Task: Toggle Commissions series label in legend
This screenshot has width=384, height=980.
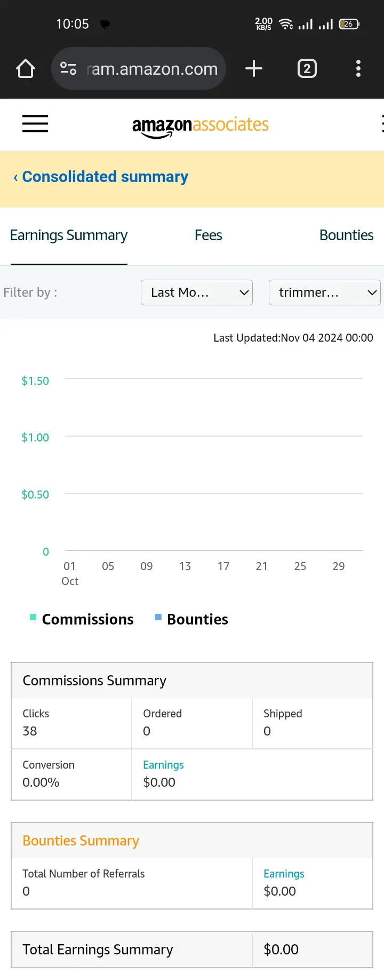Action: click(88, 619)
